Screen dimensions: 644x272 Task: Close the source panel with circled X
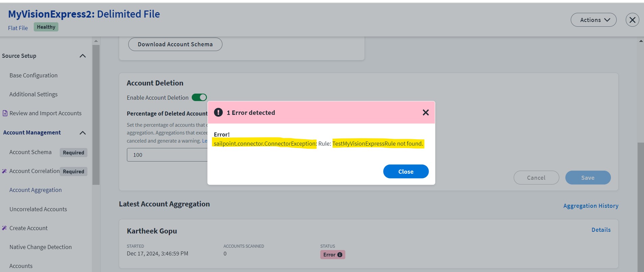[x=632, y=20]
